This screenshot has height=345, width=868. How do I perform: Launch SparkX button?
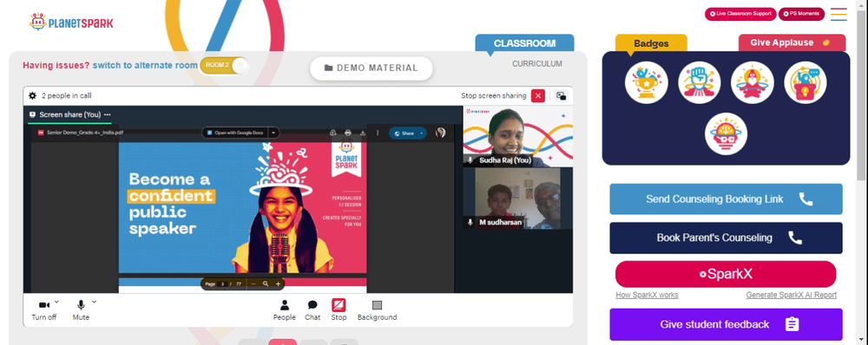click(x=726, y=274)
